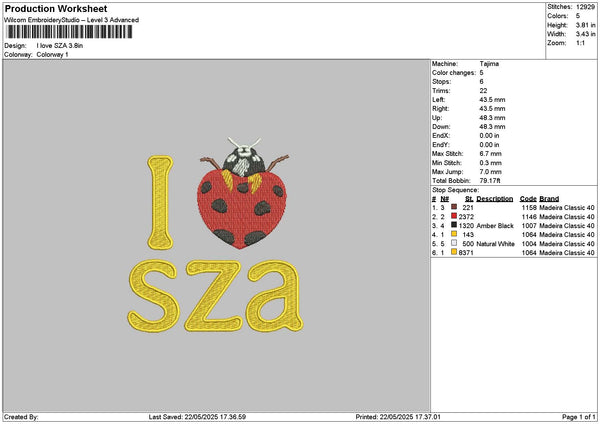Screen dimensions: 600x424
Task: Click 'Wilcom EmbroideryStudio – Level 3 Advanced' text
Action: coord(72,20)
